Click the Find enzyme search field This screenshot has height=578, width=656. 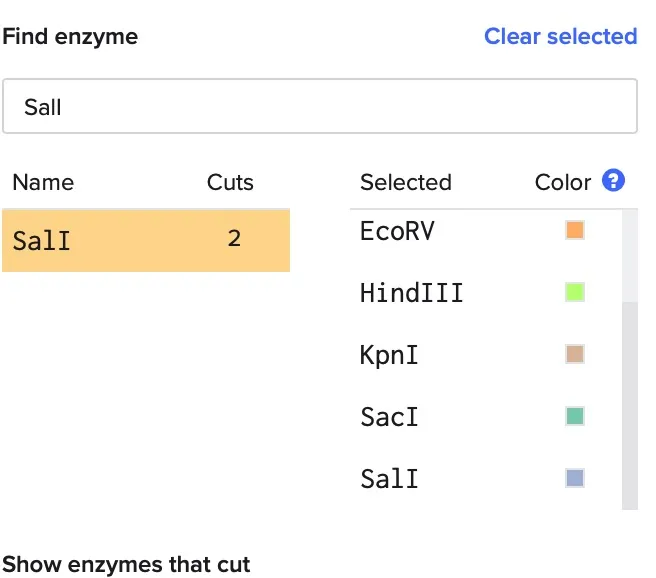(x=320, y=106)
